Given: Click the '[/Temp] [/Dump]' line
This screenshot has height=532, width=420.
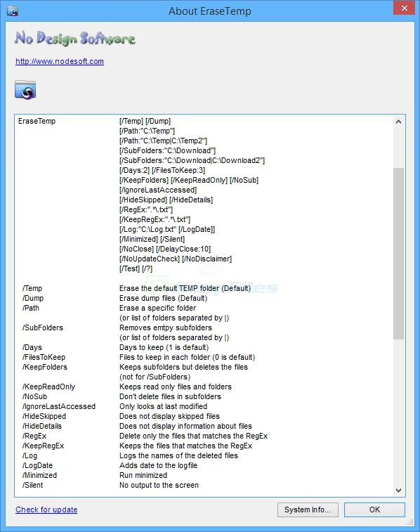Looking at the screenshot, I should (145, 121).
